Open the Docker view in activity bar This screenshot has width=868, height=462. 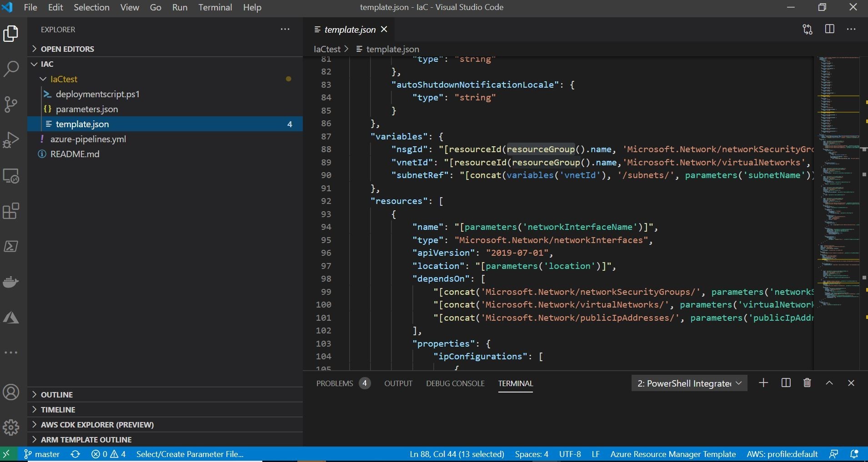[11, 282]
